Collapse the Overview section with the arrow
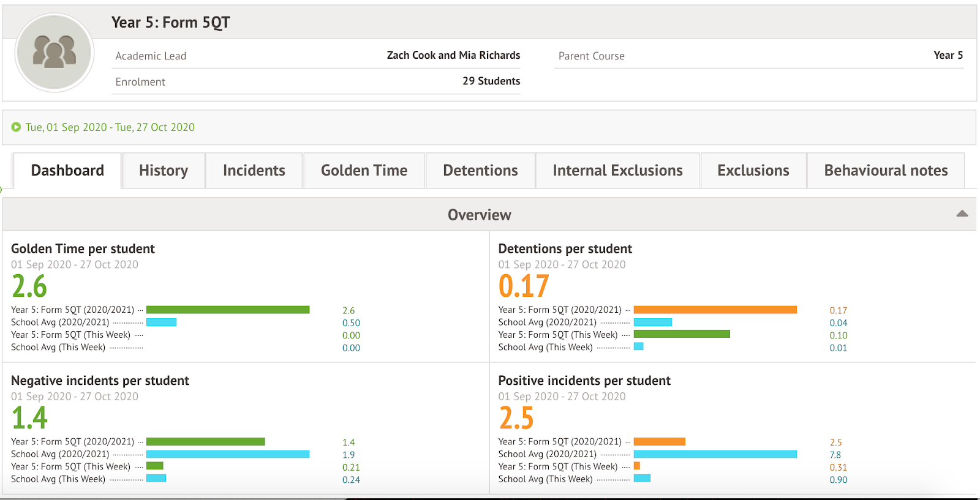This screenshot has height=500, width=980. point(962,214)
